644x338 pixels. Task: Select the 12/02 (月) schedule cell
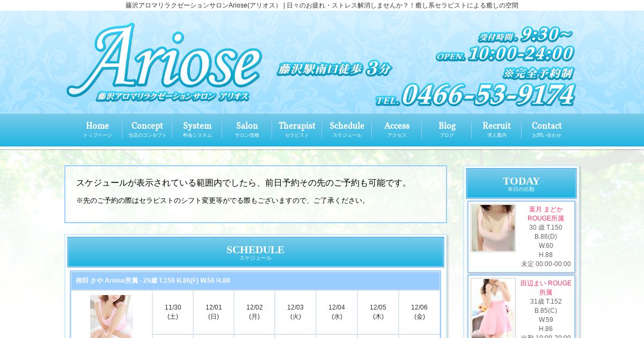click(254, 312)
